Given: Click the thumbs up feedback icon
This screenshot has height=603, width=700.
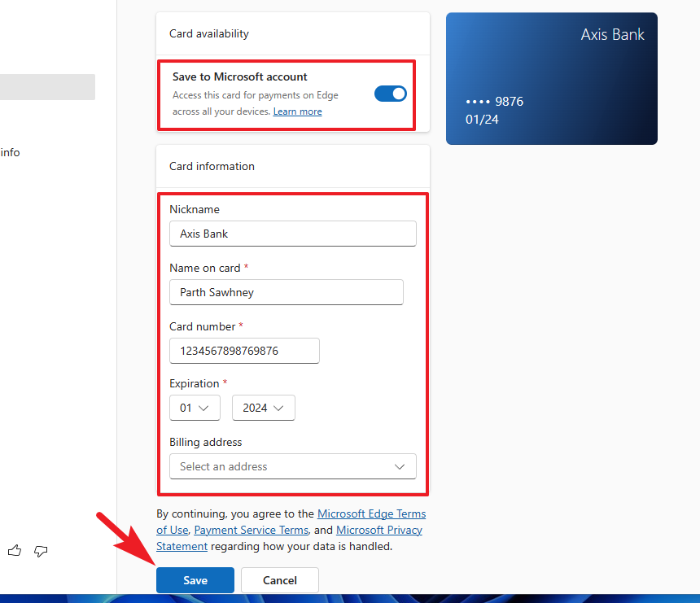Looking at the screenshot, I should [15, 550].
